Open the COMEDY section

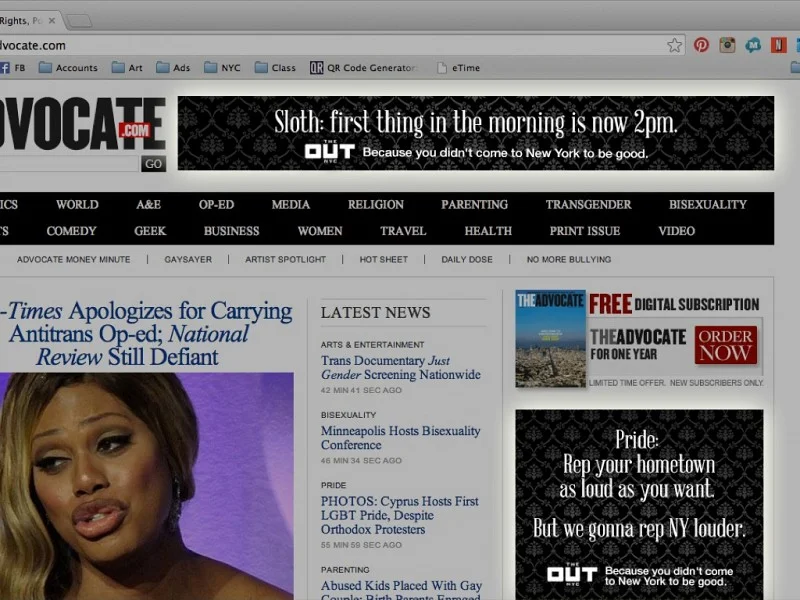pos(71,231)
